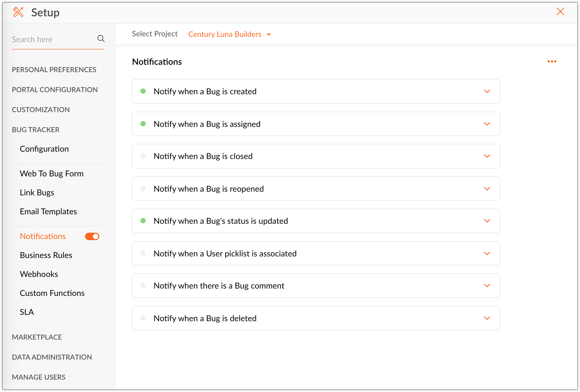The height and width of the screenshot is (392, 580).
Task: Click status dot for Bug comment notification
Action: pyautogui.click(x=143, y=286)
